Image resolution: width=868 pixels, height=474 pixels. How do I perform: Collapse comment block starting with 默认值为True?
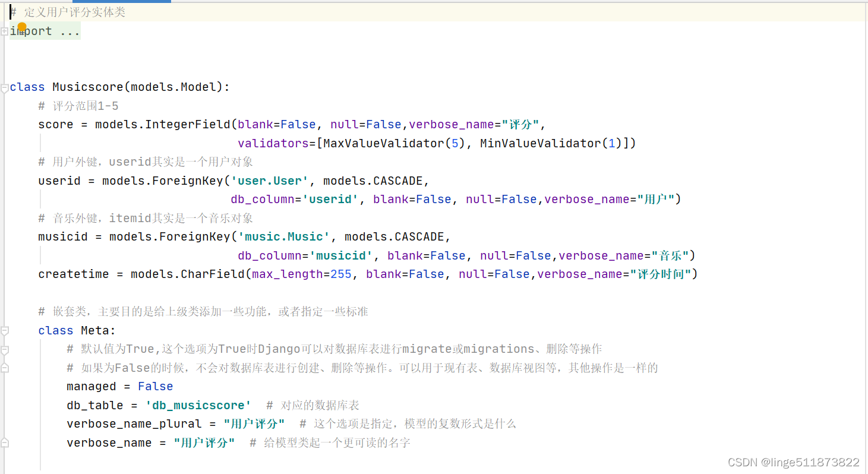coord(4,349)
